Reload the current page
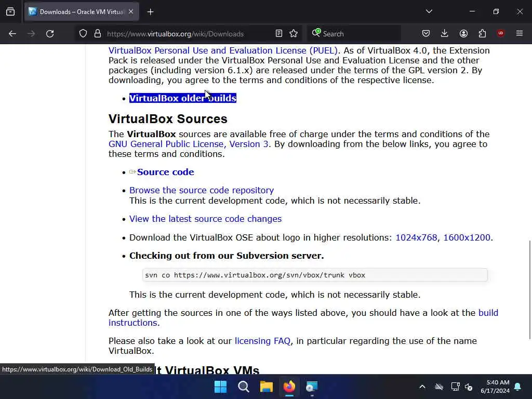Screen dimensions: 532x399 point(50,34)
